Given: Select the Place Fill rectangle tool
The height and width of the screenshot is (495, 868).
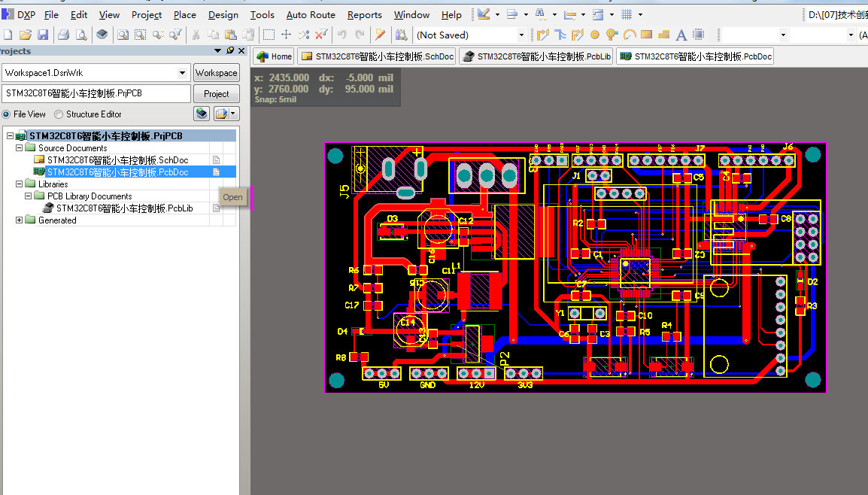Looking at the screenshot, I should pyautogui.click(x=647, y=35).
